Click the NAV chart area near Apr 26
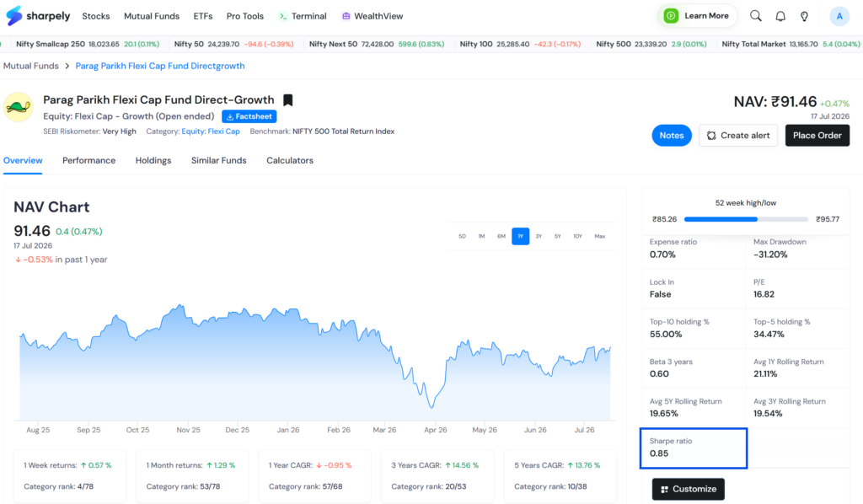The height and width of the screenshot is (504, 863). (x=436, y=407)
